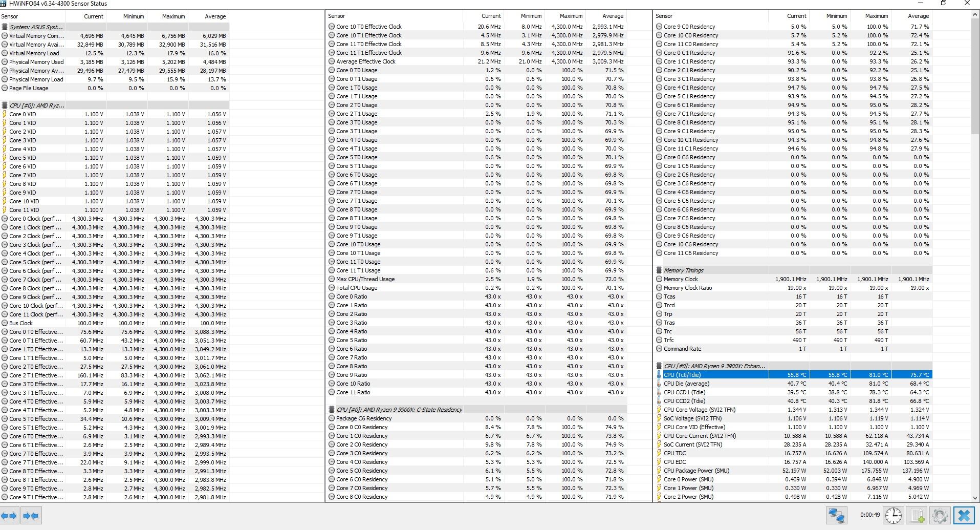Click the Sensor column header in left pane
Image resolution: width=980 pixels, height=530 pixels.
(x=33, y=16)
